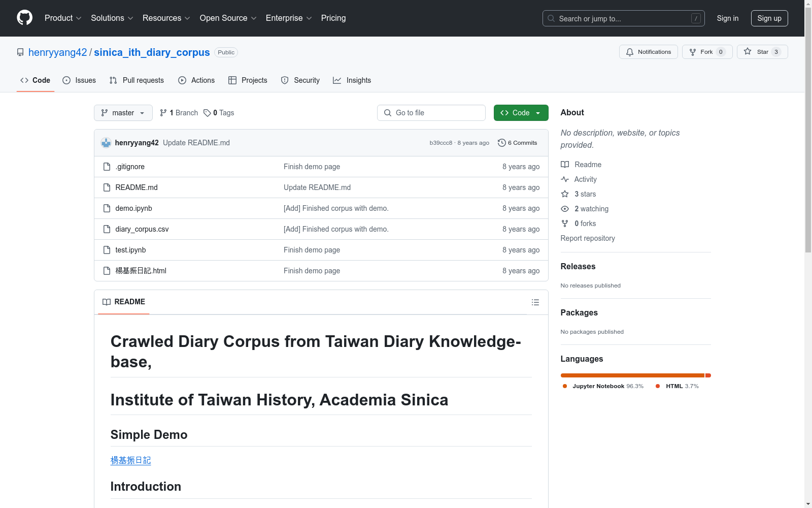Click the file icon next to demo.ipynb

(107, 208)
